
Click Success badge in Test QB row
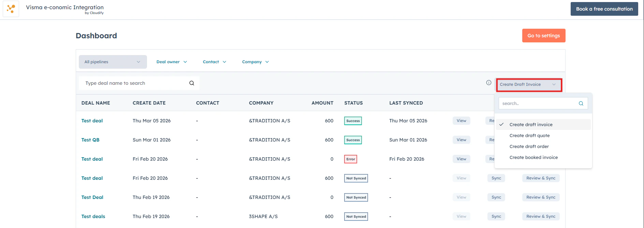click(353, 140)
